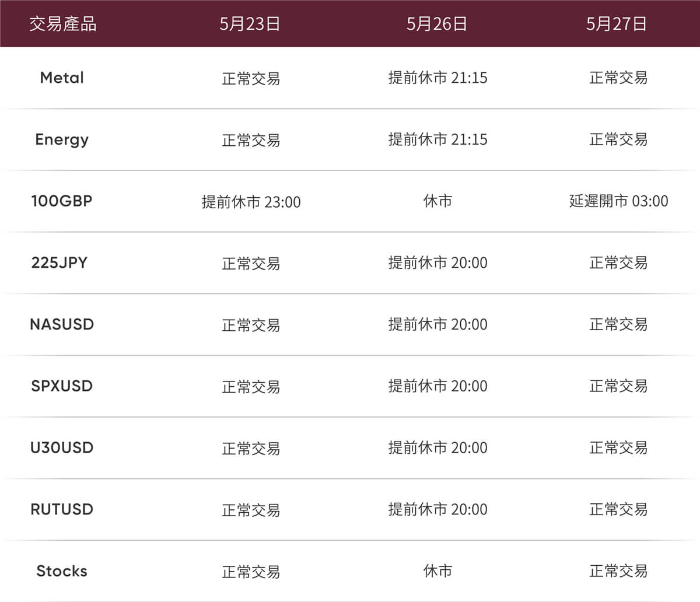Viewport: 700px width, 602px height.
Task: Select Energy's 提前休市 21:15 cell
Action: (x=437, y=139)
